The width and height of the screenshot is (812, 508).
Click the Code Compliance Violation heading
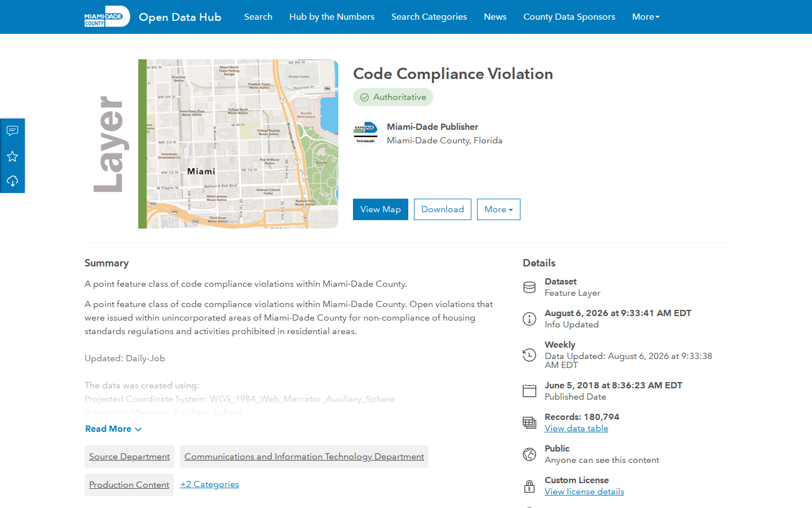tap(453, 74)
